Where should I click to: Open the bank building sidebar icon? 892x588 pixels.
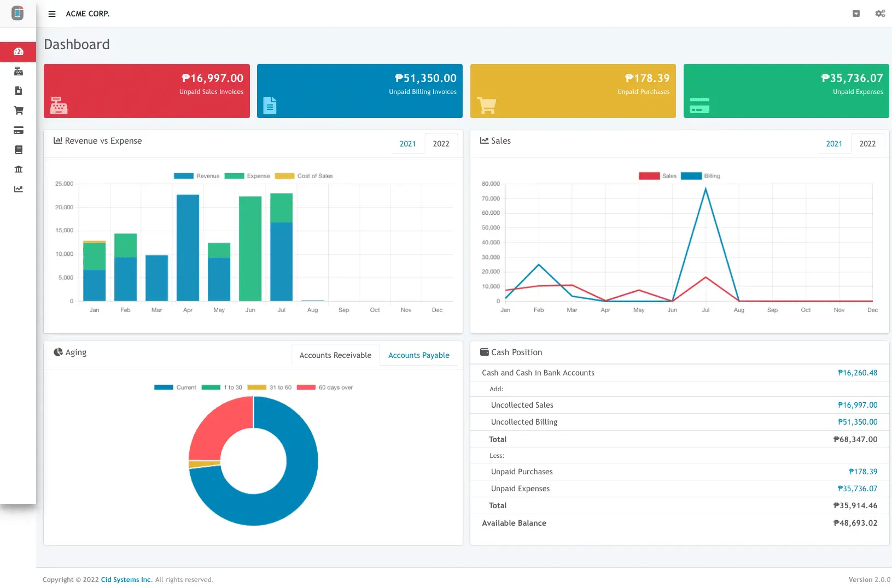point(19,169)
